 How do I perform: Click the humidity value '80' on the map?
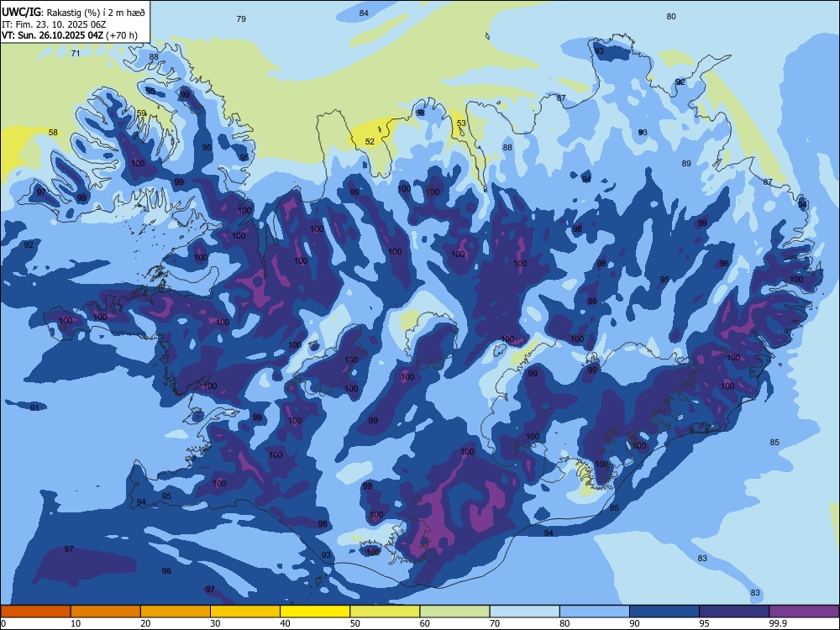click(x=671, y=16)
